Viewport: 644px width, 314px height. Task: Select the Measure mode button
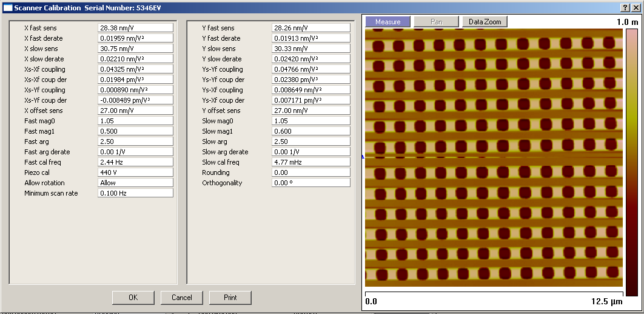tap(387, 22)
